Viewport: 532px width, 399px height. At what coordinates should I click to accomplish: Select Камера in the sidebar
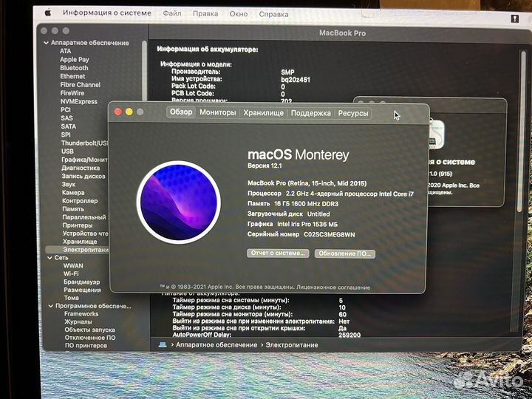coord(73,192)
